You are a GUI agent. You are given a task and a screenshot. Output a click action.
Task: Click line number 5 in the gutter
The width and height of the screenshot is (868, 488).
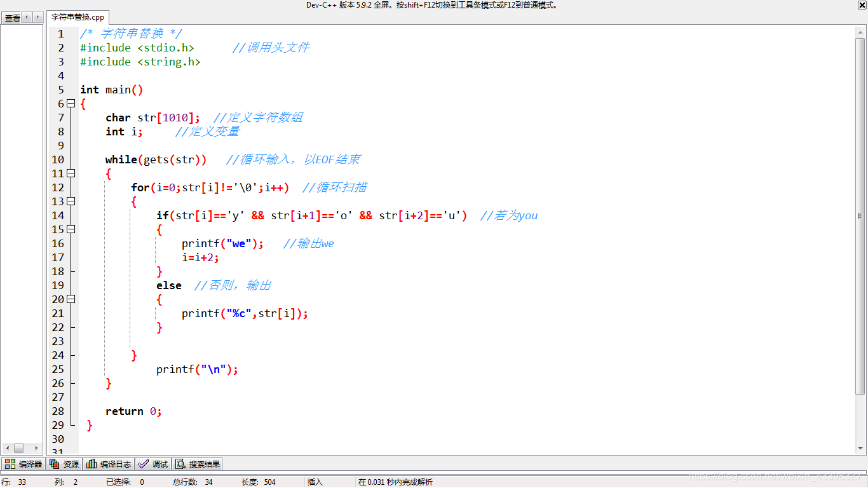click(x=61, y=90)
